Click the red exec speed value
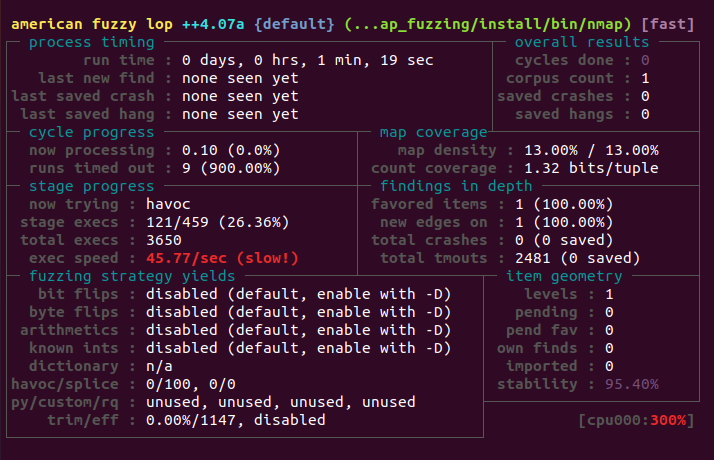 coord(222,258)
